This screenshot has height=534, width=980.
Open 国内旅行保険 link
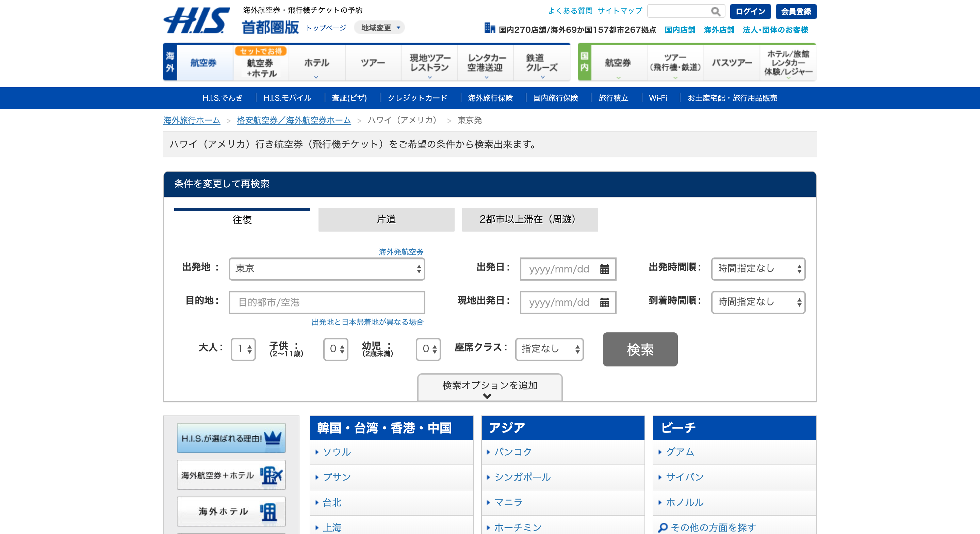[555, 98]
